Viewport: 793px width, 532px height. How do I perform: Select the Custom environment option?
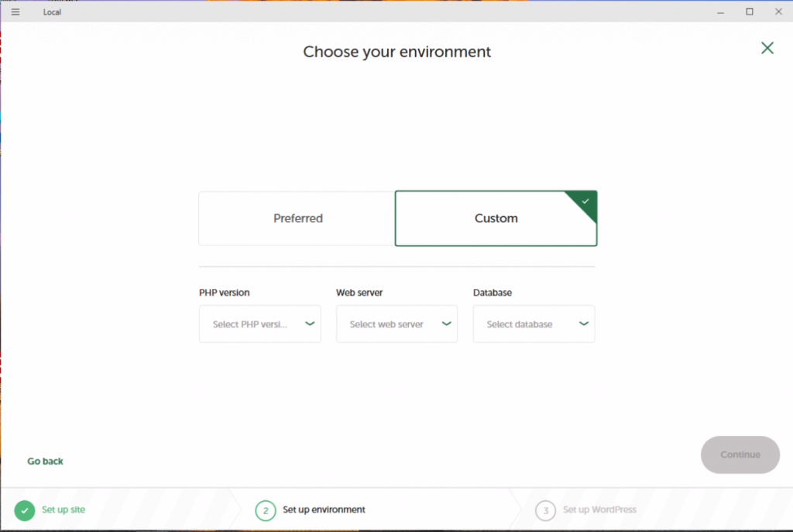coord(496,218)
